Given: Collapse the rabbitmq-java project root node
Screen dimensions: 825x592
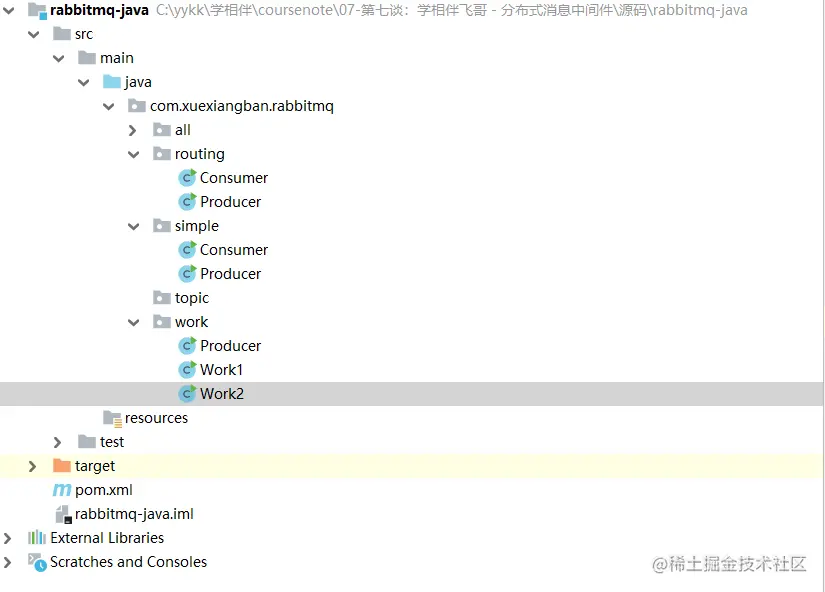Looking at the screenshot, I should point(8,10).
